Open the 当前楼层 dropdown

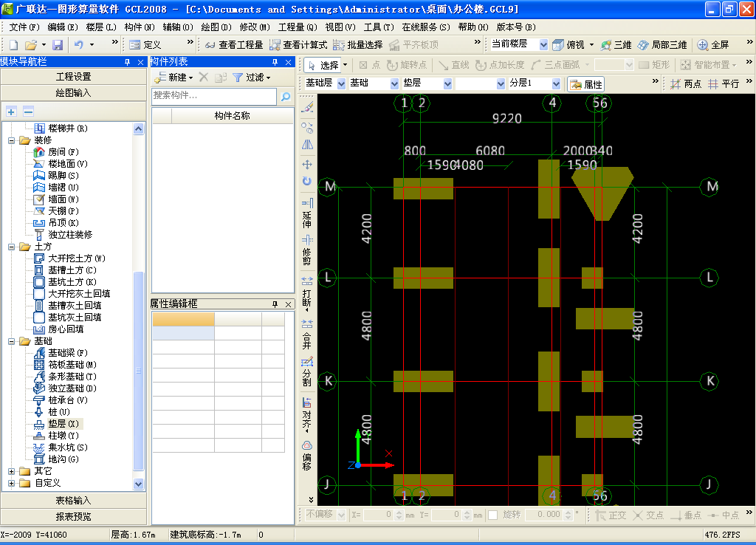(x=543, y=45)
